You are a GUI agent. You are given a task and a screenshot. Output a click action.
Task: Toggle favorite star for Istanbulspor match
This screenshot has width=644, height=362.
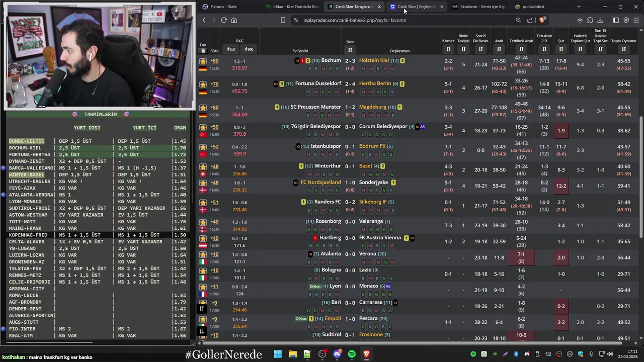pos(203,147)
